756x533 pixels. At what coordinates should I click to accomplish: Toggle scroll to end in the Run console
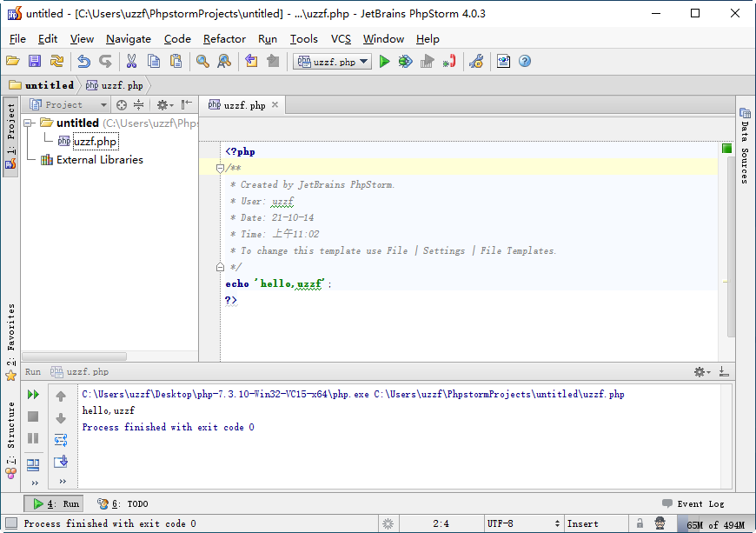point(61,462)
